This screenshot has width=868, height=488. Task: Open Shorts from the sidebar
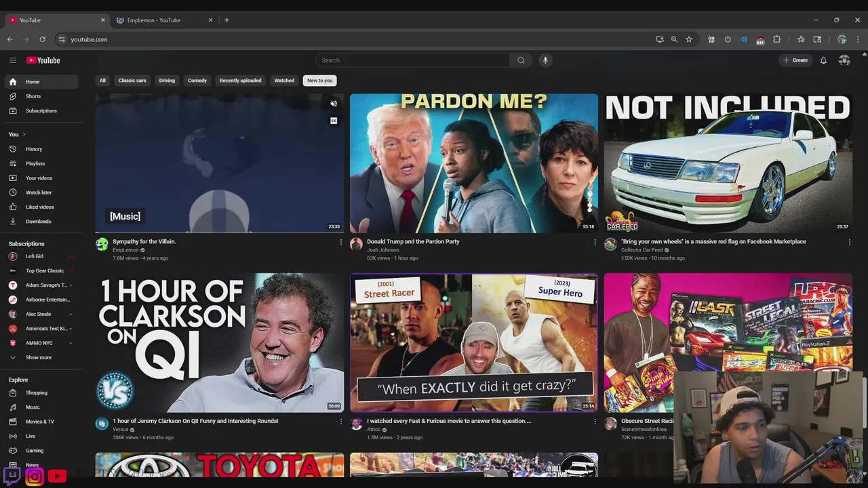pyautogui.click(x=41, y=96)
